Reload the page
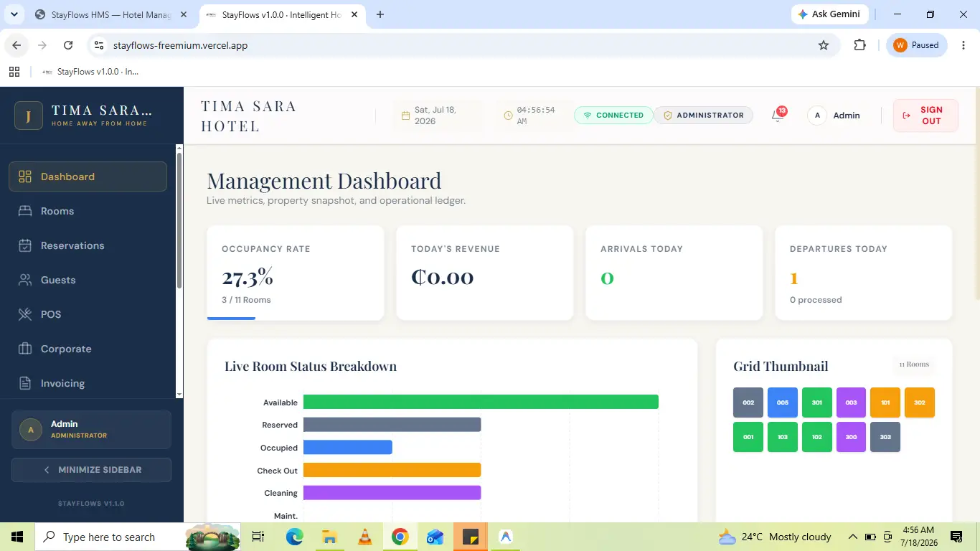Screen dimensions: 980x551 [68, 45]
